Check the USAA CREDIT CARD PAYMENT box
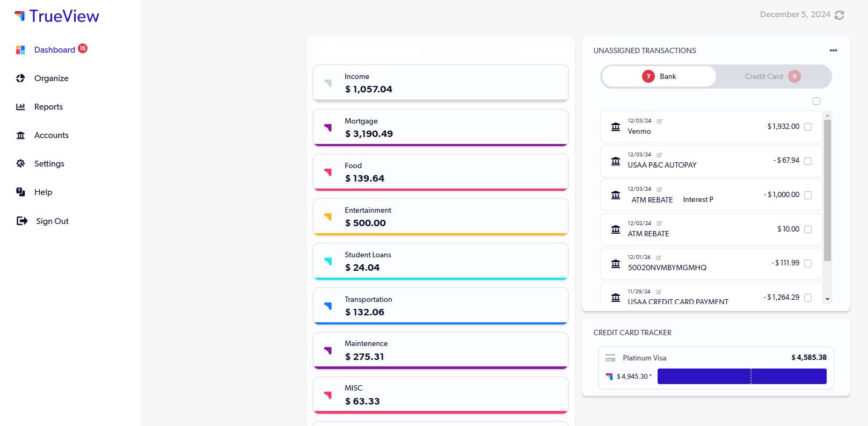Image resolution: width=868 pixels, height=426 pixels. click(x=808, y=298)
